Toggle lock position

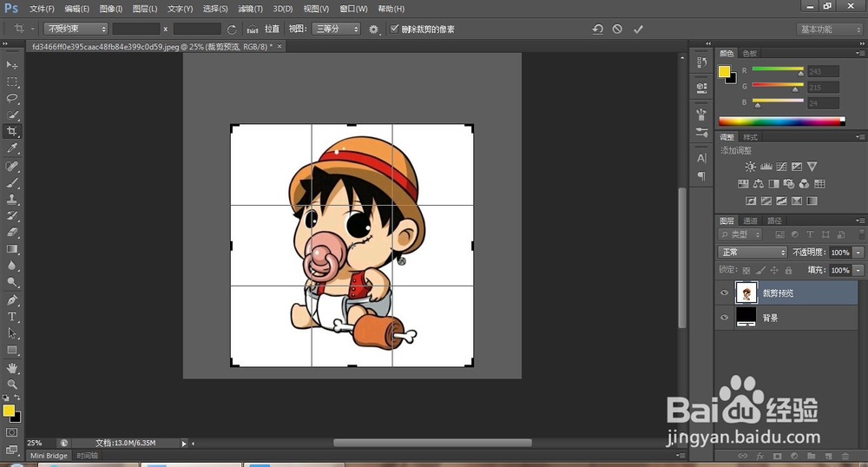[x=774, y=270]
